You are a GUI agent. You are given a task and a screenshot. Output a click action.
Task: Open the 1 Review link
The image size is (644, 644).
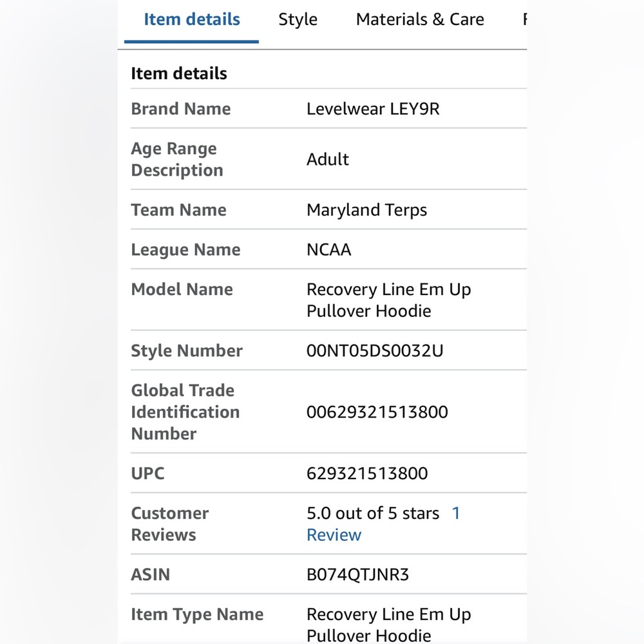click(x=383, y=524)
